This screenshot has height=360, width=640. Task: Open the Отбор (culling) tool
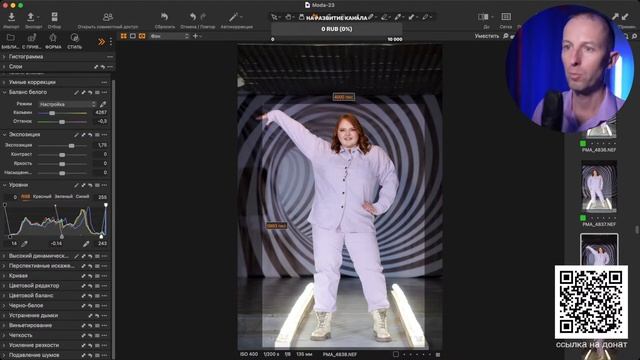pyautogui.click(x=54, y=17)
